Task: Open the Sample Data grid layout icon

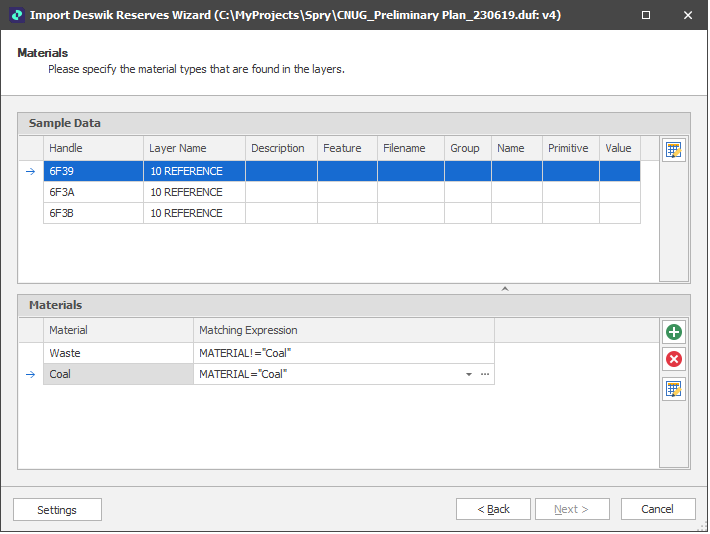Action: pos(674,150)
